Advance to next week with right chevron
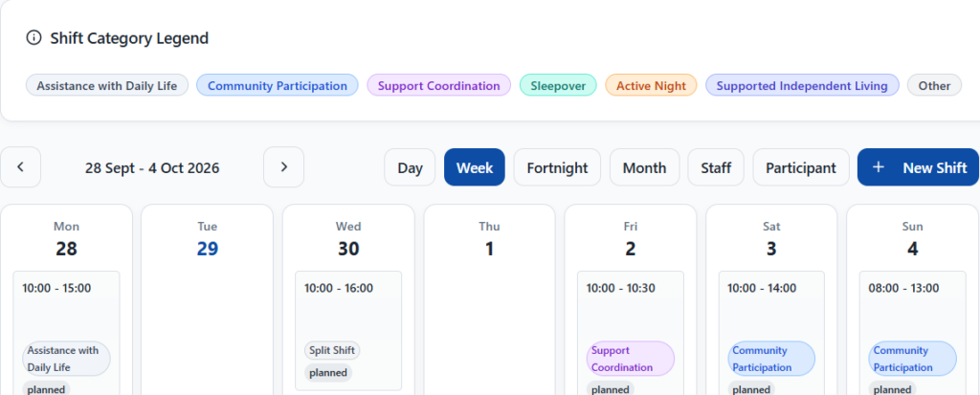The width and height of the screenshot is (980, 395). coord(283,166)
